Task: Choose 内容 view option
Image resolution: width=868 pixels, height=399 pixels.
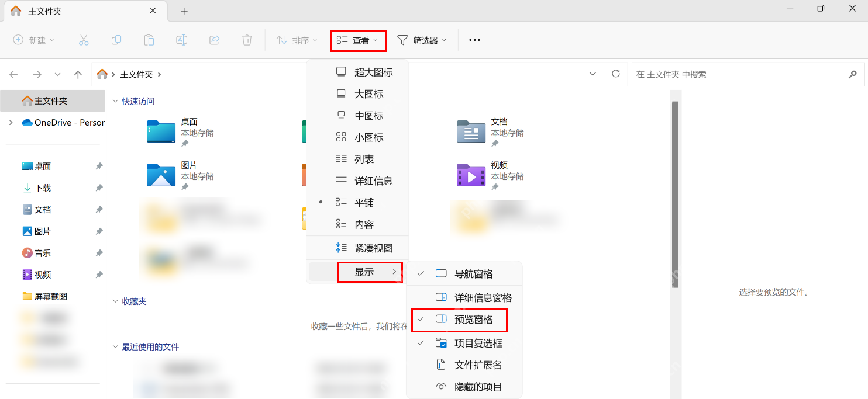Action: click(357, 224)
